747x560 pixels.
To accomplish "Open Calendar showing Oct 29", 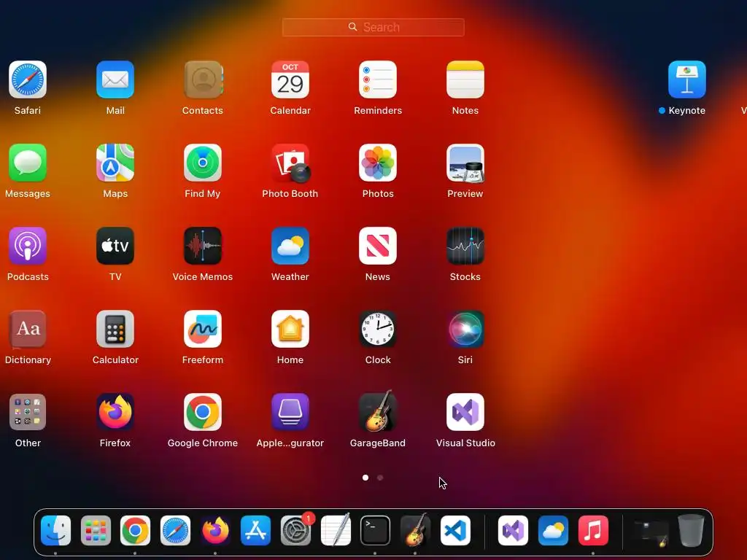I will pos(290,79).
